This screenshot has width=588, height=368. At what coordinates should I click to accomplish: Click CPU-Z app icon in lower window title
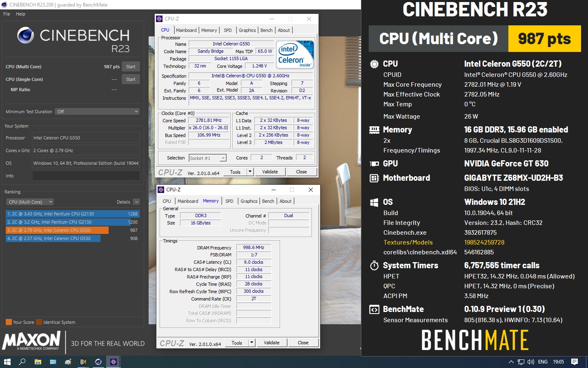coord(161,190)
